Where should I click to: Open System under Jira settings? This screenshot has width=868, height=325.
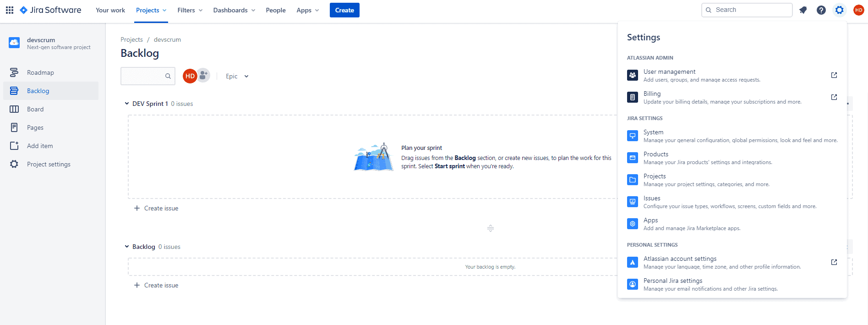732,136
